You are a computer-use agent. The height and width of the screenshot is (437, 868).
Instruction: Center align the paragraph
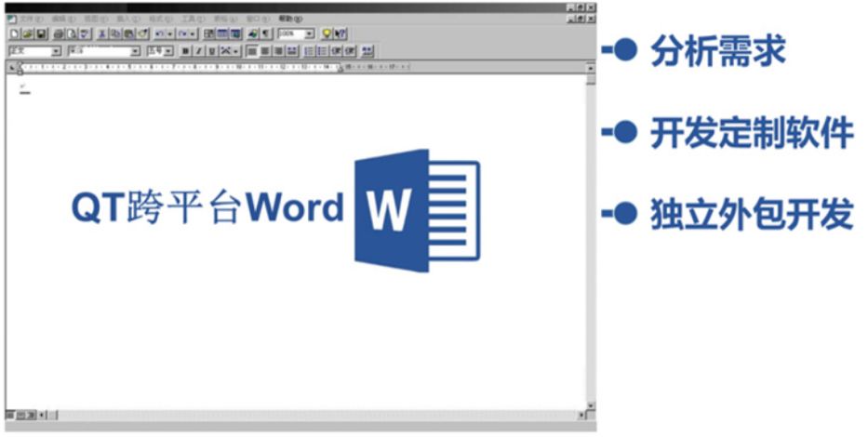click(265, 50)
